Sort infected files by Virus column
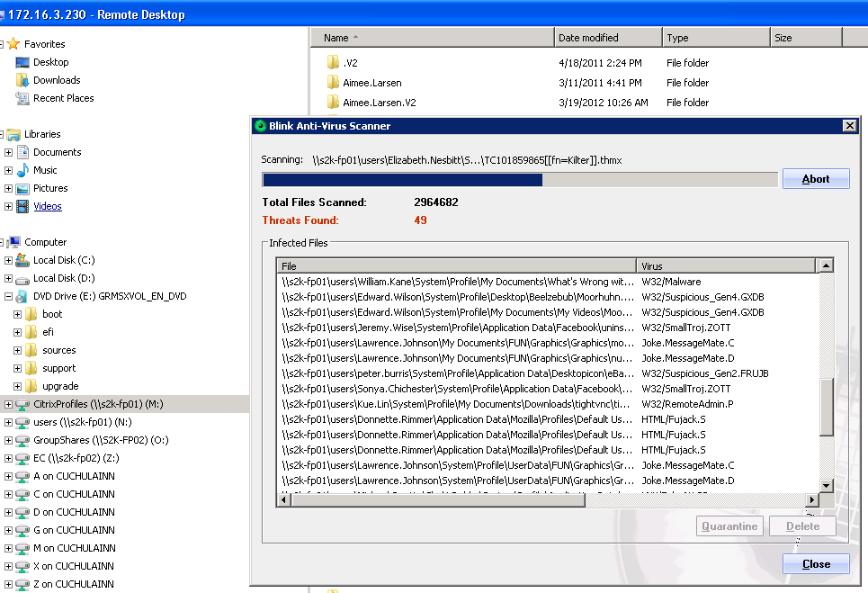Screen dimensions: 868x593 coord(726,265)
